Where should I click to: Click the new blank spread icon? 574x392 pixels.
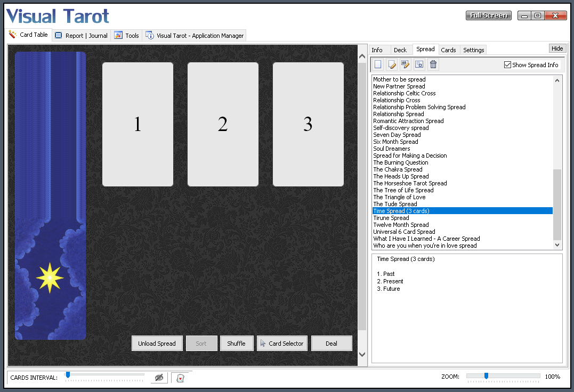click(x=378, y=65)
